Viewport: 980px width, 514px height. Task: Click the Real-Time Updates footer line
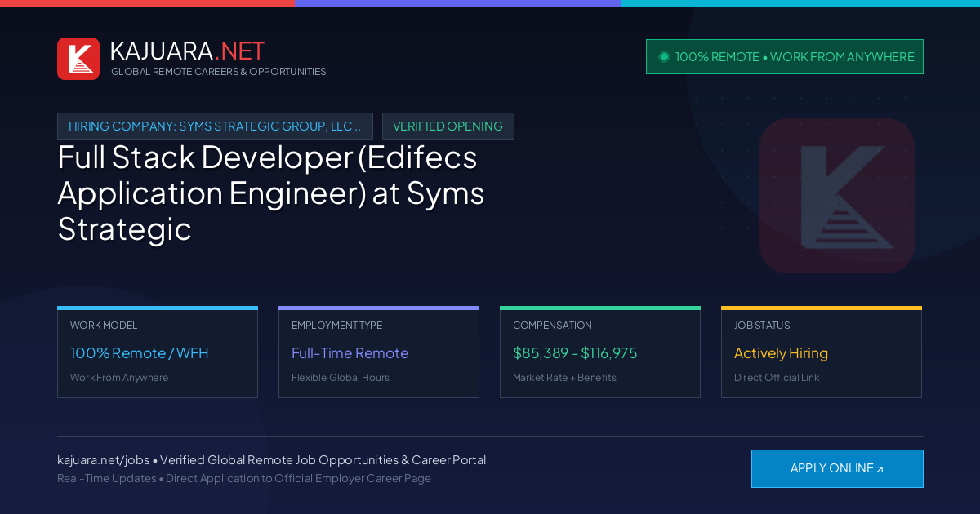coord(244,478)
